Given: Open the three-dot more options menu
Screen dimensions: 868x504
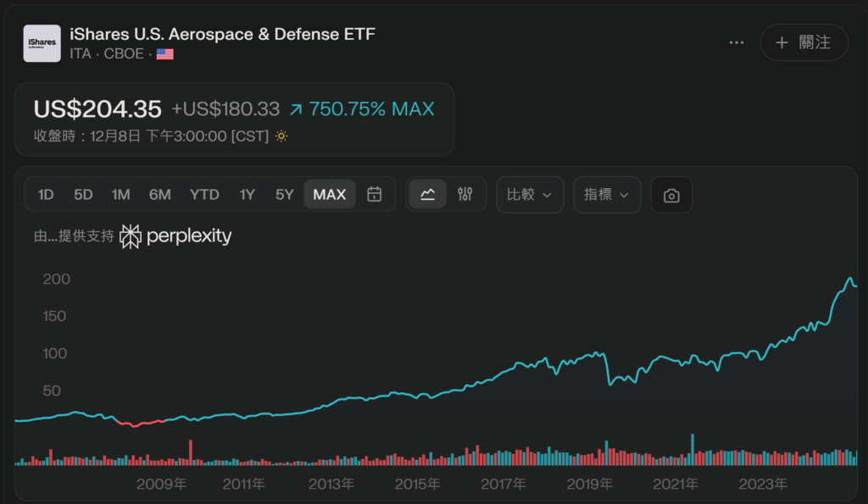Looking at the screenshot, I should click(x=736, y=42).
